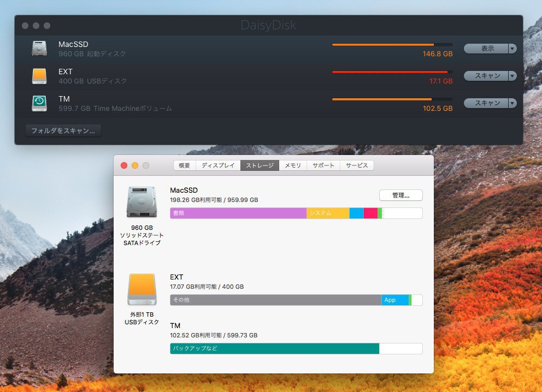Open the dropdown arrow beside スキャン for TM
542x392 pixels.
pyautogui.click(x=512, y=103)
